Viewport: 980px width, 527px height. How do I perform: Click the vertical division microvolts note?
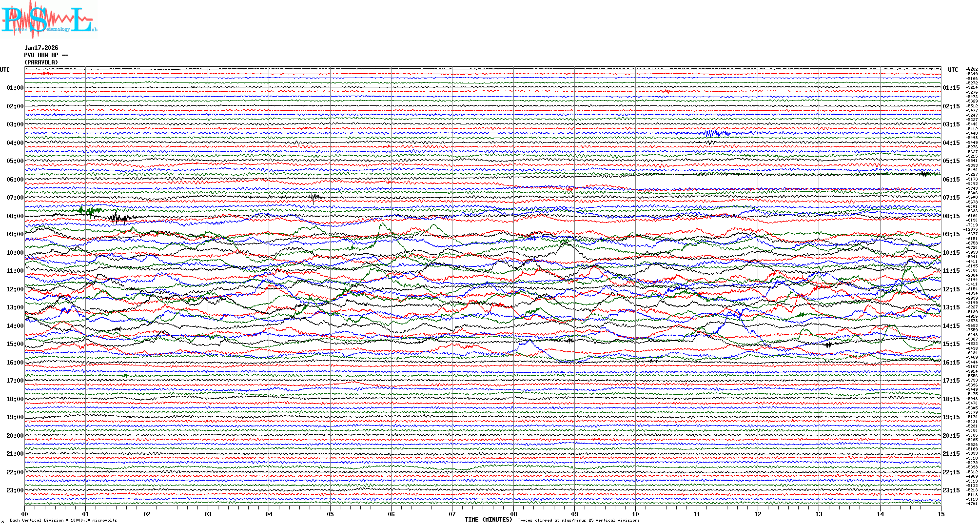point(63,520)
